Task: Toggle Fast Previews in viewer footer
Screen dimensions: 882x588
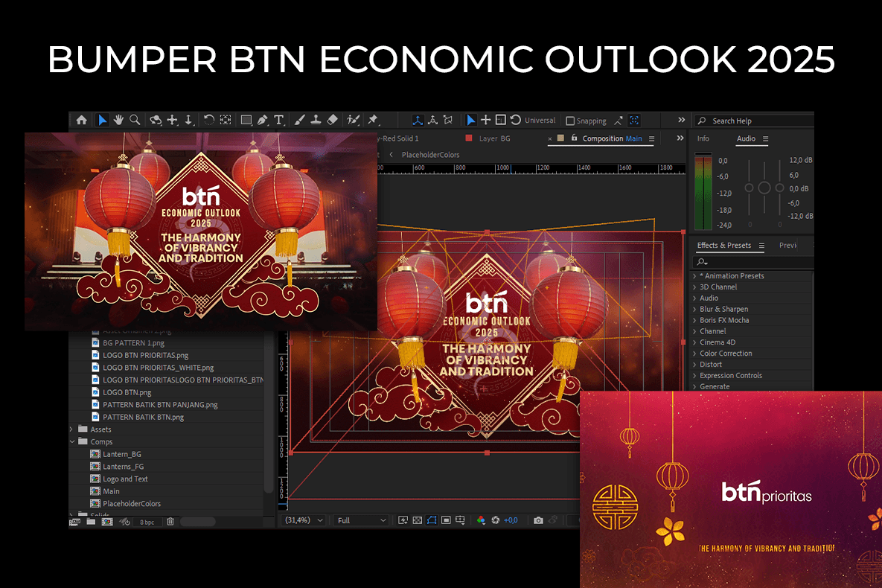Action: coord(403,520)
